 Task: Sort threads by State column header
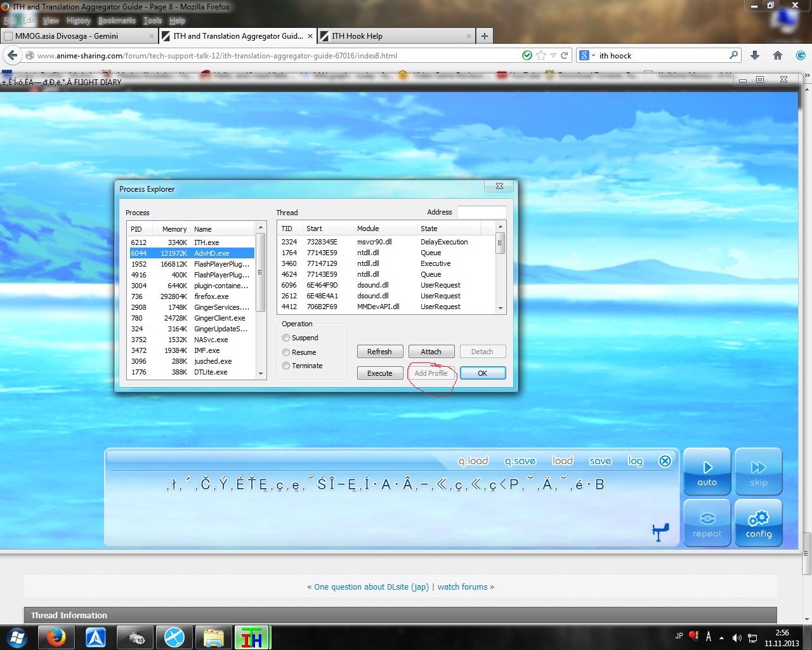click(449, 229)
